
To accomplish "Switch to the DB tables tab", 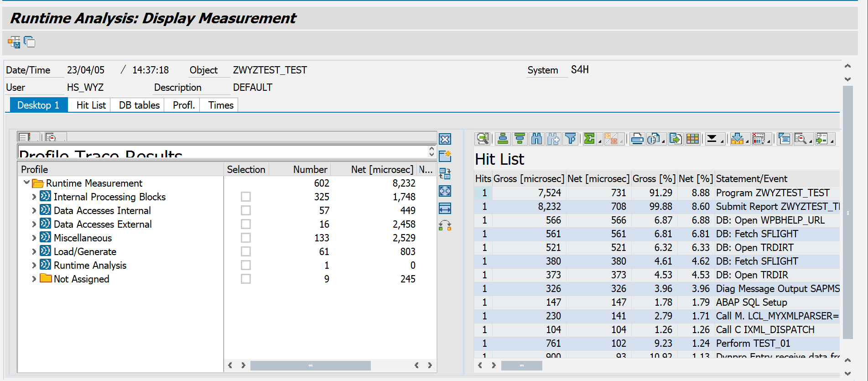I will (139, 105).
